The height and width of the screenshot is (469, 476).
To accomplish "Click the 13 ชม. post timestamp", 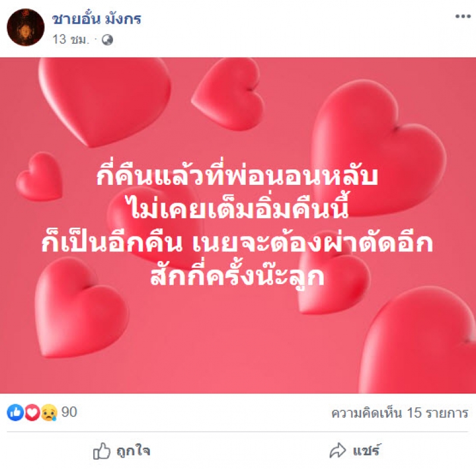I will coord(71,39).
